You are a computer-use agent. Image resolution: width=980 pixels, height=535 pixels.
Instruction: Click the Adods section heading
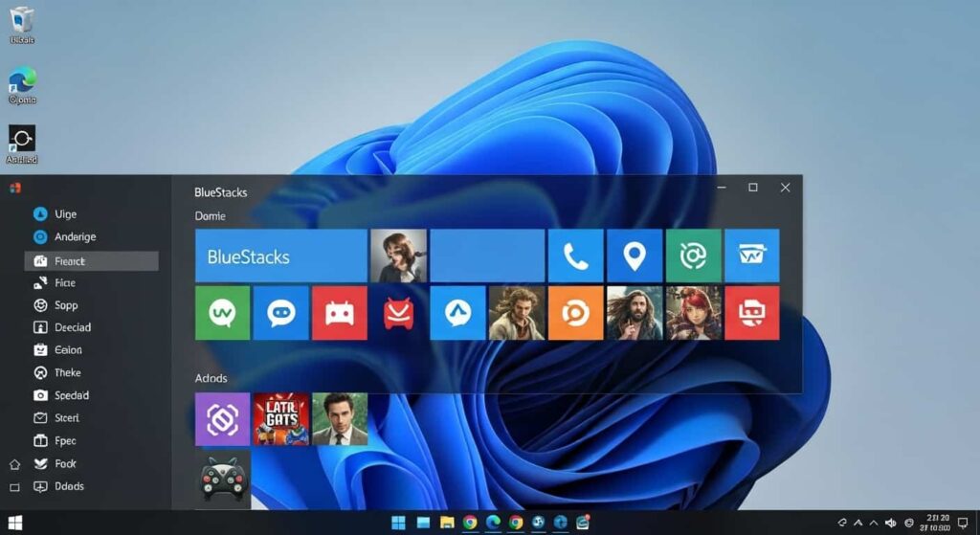pyautogui.click(x=212, y=378)
